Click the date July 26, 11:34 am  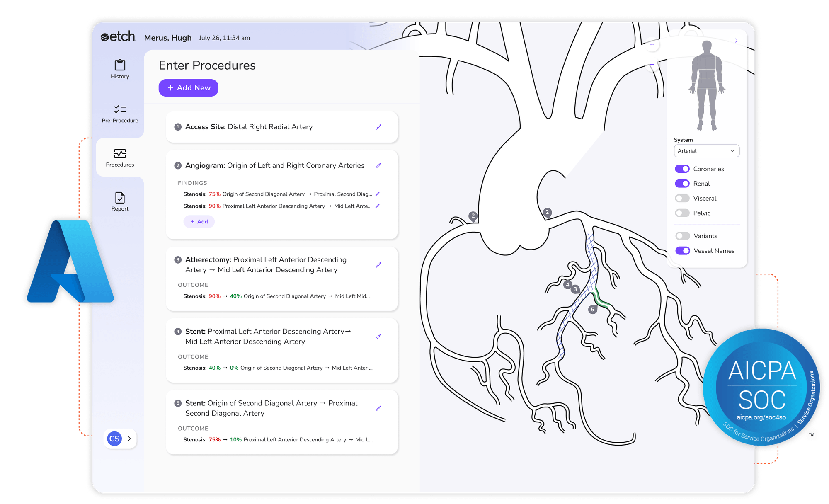click(224, 38)
